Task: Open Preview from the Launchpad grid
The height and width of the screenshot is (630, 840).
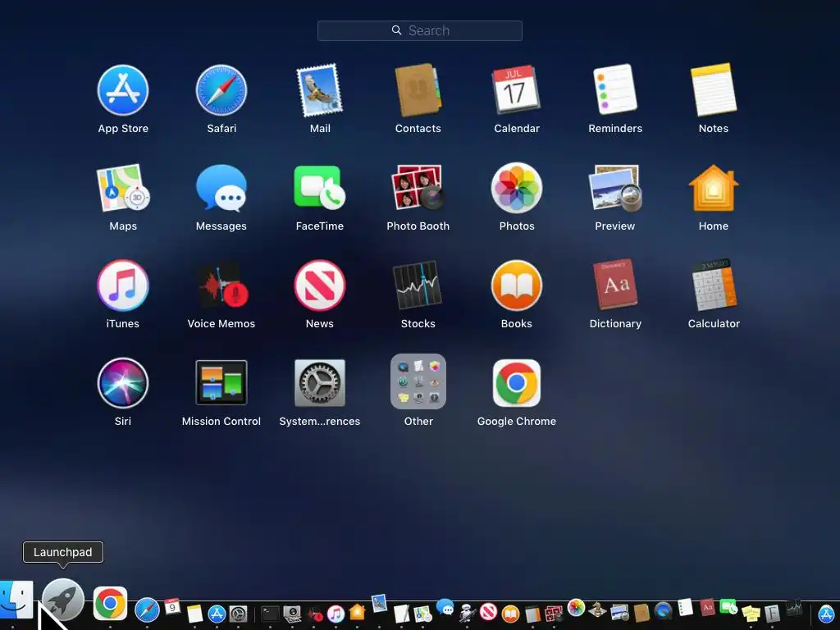Action: coord(615,188)
